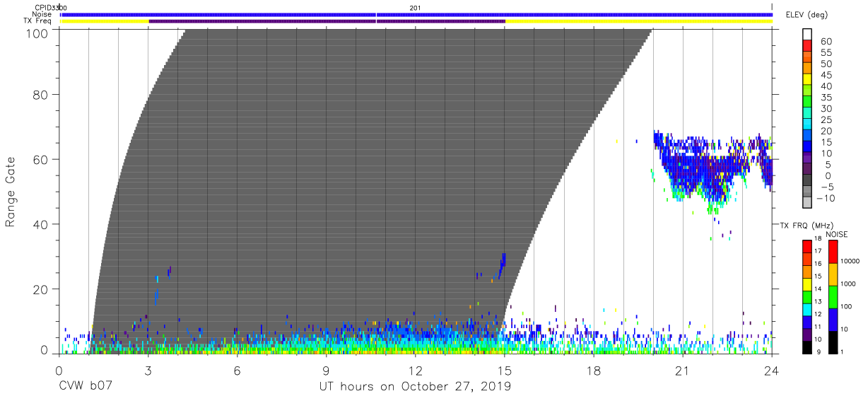Click the ELEV colorbar label '35'

click(x=826, y=98)
